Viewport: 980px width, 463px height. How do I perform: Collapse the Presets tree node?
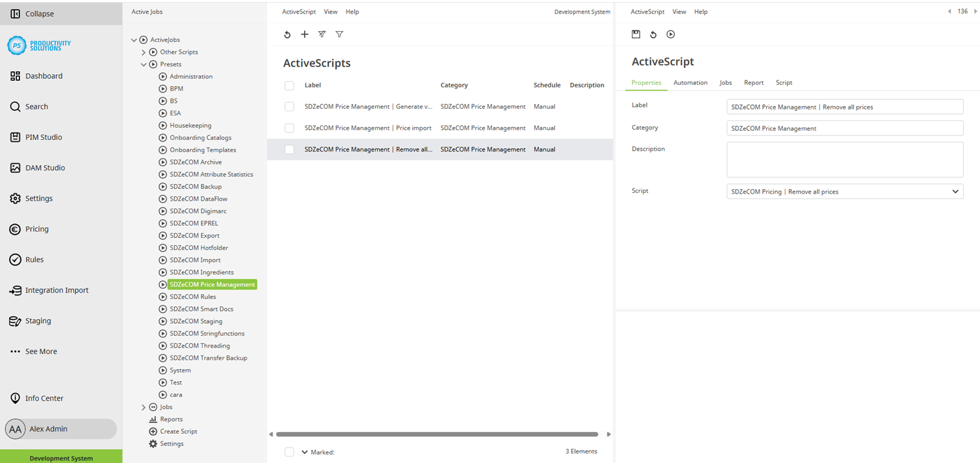(x=143, y=64)
